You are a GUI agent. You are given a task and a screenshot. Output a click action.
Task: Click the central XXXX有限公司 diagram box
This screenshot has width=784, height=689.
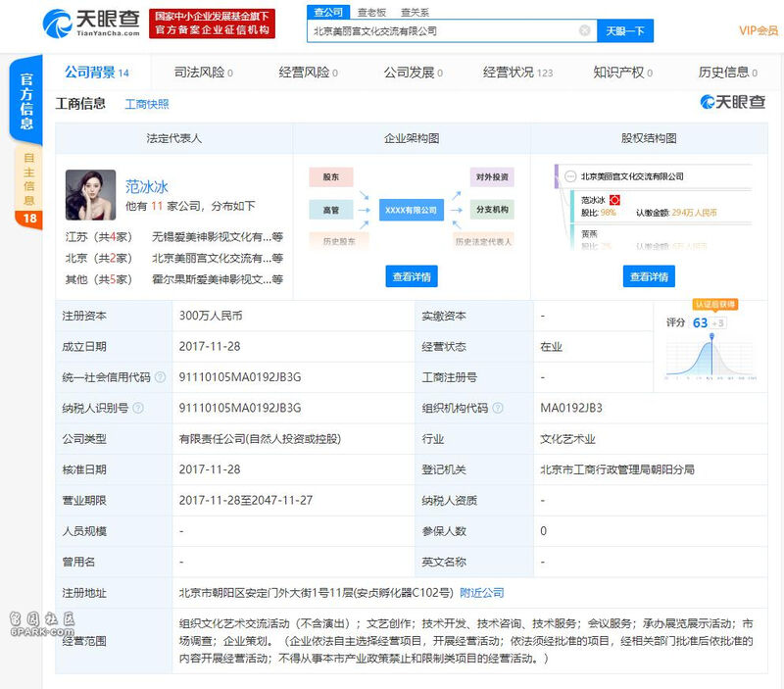411,210
